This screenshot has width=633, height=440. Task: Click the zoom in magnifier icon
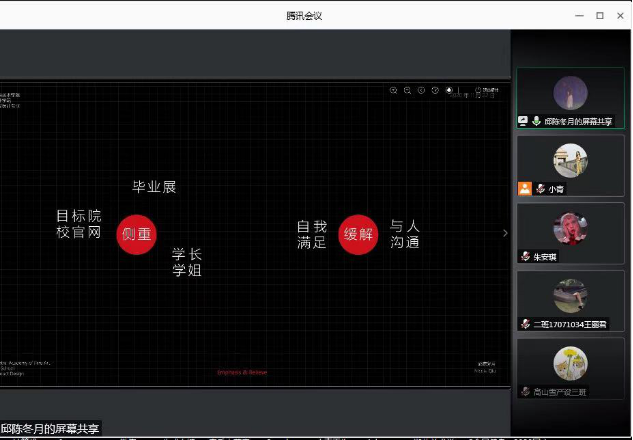394,91
